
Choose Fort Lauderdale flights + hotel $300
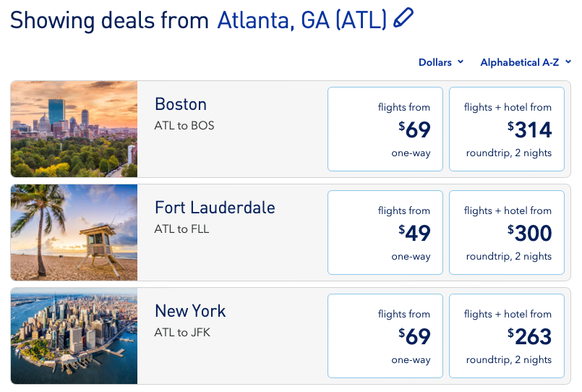[x=507, y=233]
